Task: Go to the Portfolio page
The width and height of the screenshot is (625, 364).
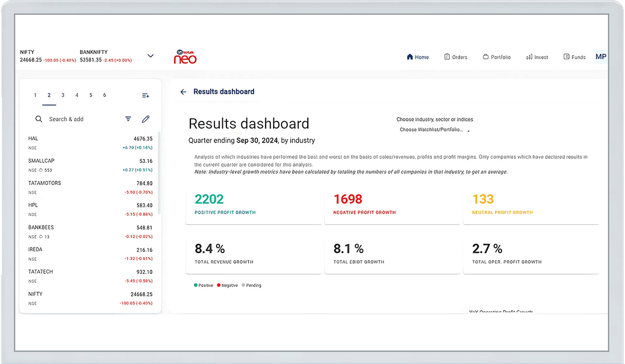Action: tap(496, 57)
